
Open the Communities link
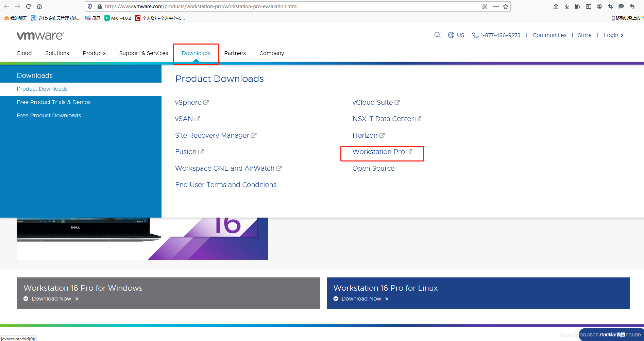[549, 35]
